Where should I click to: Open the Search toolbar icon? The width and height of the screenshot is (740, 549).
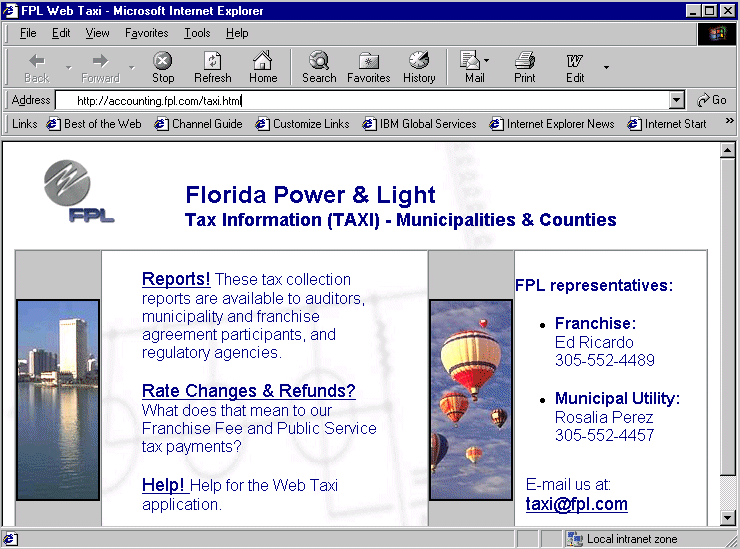click(319, 68)
